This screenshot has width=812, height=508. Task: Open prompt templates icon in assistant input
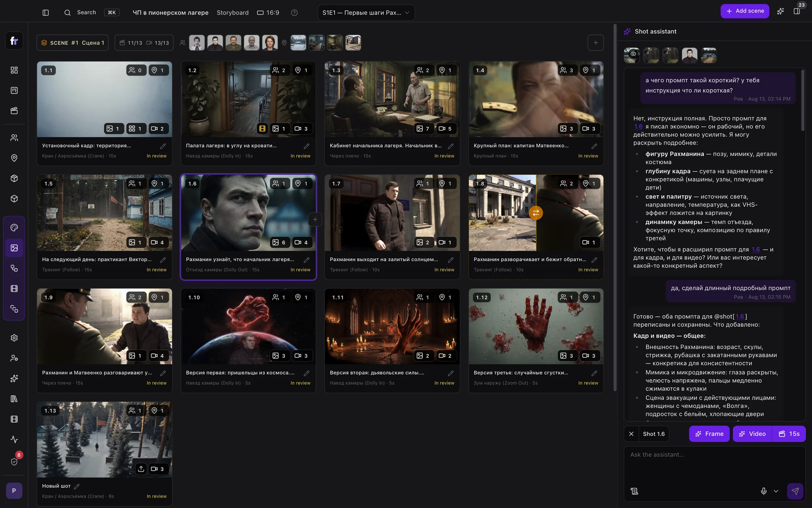[634, 491]
